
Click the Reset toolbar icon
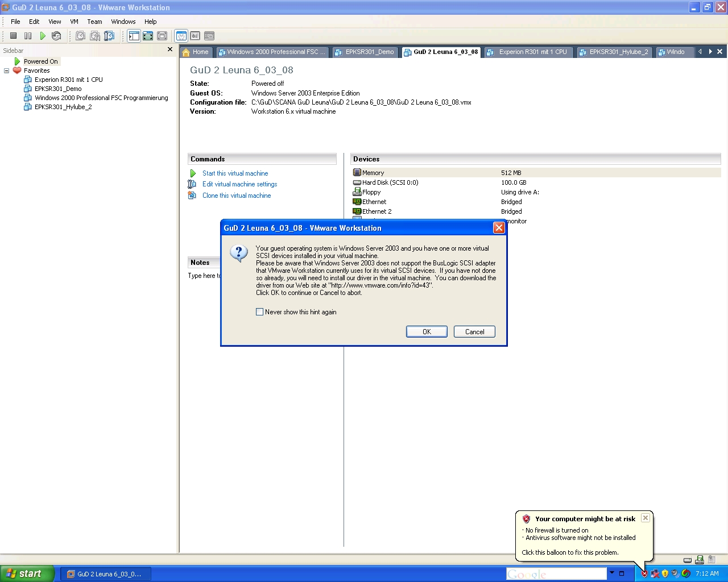tap(56, 36)
